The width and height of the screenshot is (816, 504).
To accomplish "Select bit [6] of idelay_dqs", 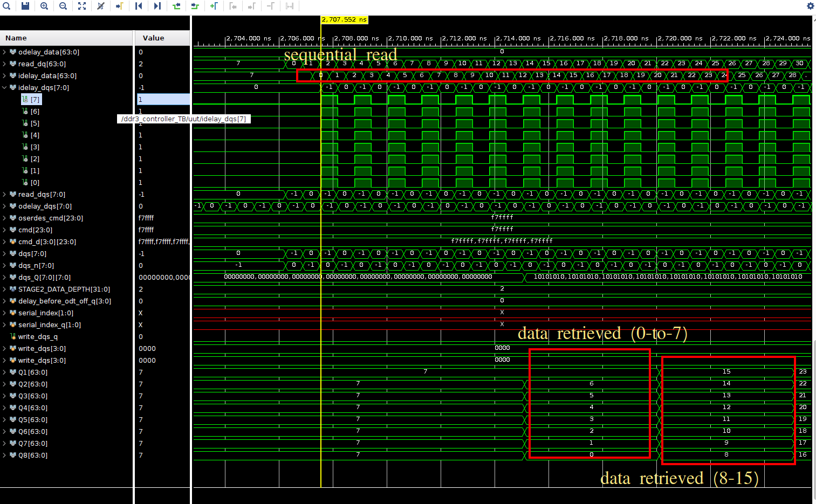I will tap(31, 112).
